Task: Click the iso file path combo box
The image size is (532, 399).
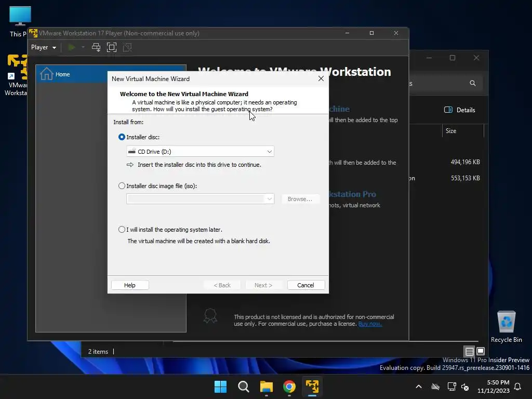Action: click(200, 199)
